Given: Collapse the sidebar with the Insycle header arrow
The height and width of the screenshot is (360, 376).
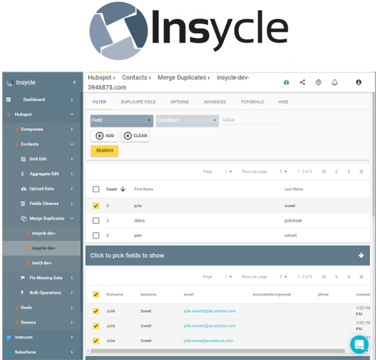Looking at the screenshot, I should (74, 82).
